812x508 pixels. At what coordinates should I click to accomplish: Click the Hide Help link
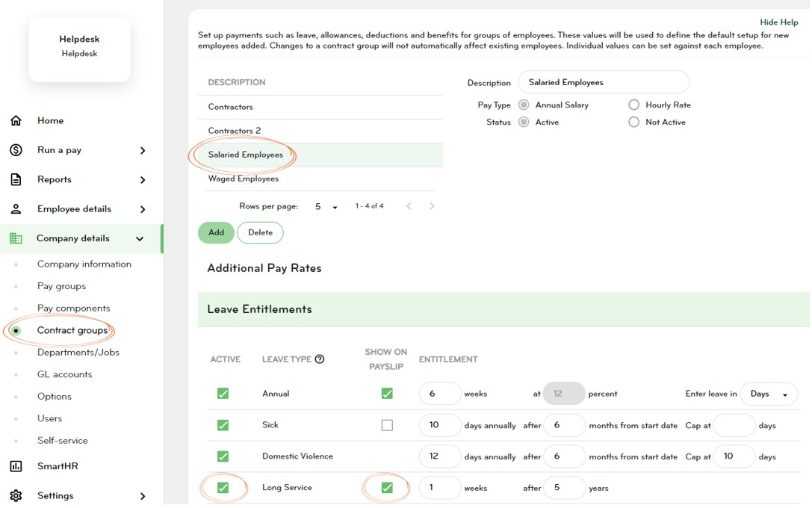coord(779,22)
